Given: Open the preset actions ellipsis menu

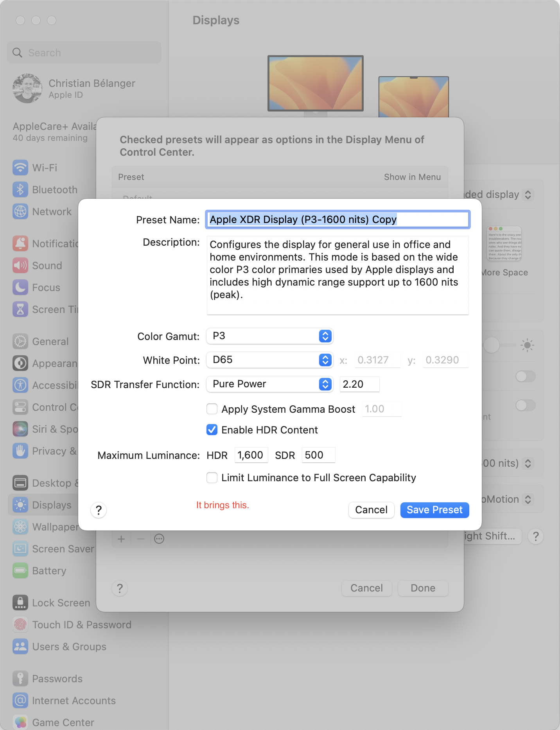Looking at the screenshot, I should pos(159,539).
